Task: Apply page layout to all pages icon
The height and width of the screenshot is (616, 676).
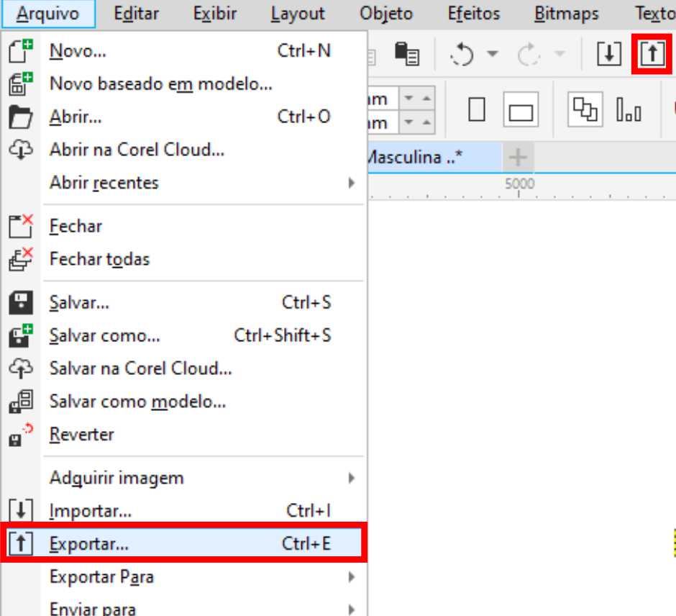Action: (585, 110)
